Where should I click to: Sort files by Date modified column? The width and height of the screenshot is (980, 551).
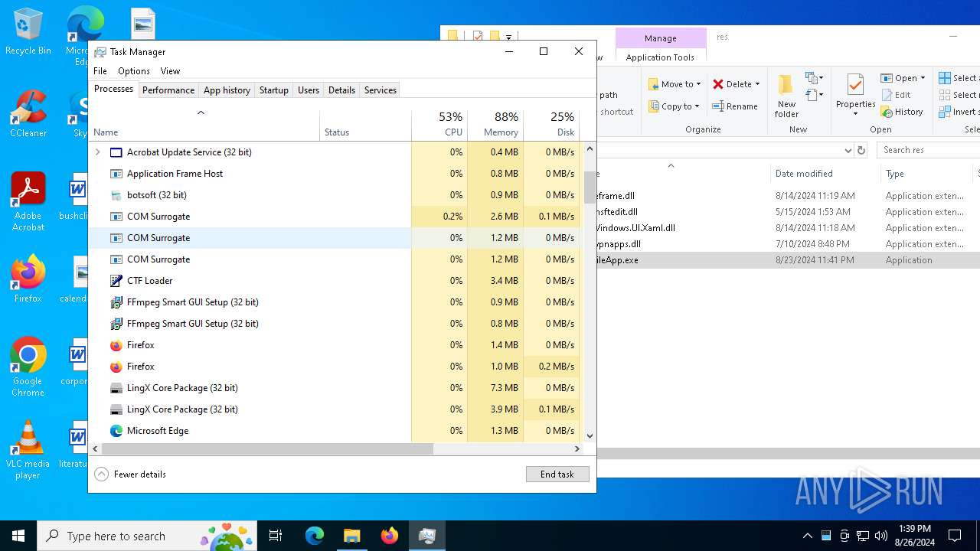825,174
